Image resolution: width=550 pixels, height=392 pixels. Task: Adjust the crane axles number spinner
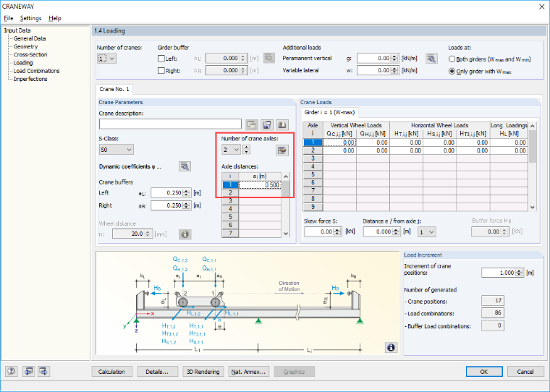coord(247,150)
